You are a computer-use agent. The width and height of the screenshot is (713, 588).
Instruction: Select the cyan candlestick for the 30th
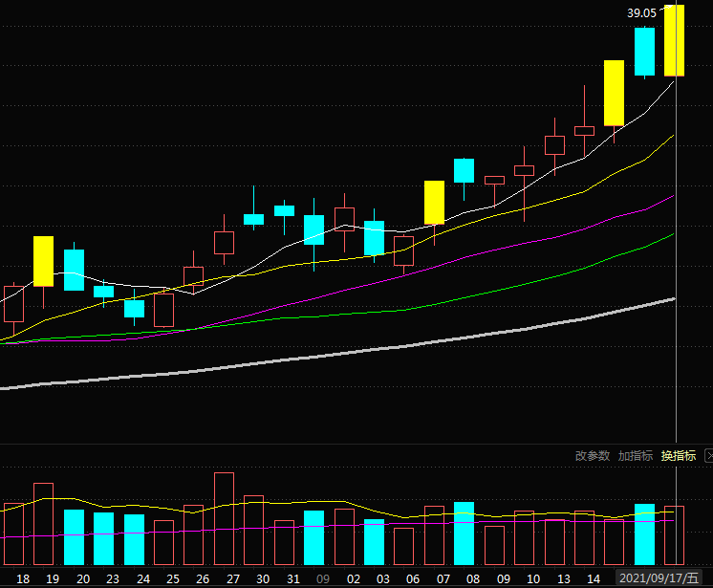(x=253, y=219)
